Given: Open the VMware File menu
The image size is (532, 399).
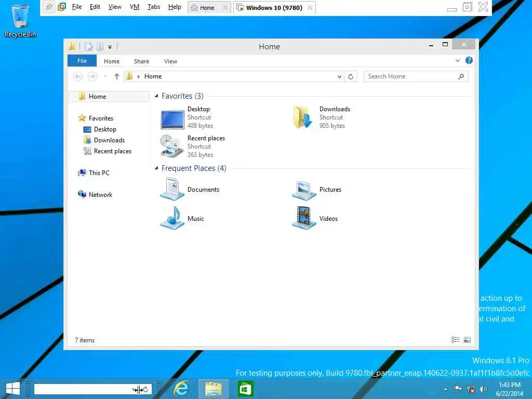Looking at the screenshot, I should coord(77,7).
